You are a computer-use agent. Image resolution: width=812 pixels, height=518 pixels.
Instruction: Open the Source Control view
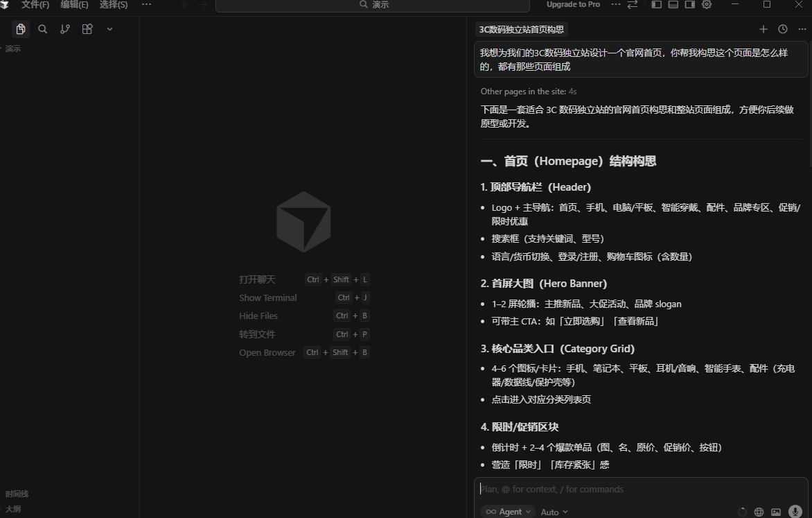click(x=65, y=29)
